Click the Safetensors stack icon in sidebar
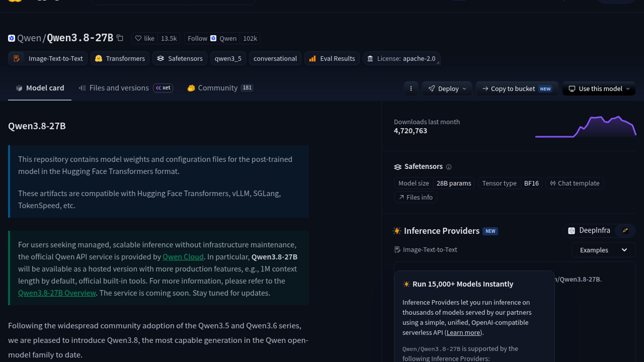The image size is (644, 362). (398, 167)
